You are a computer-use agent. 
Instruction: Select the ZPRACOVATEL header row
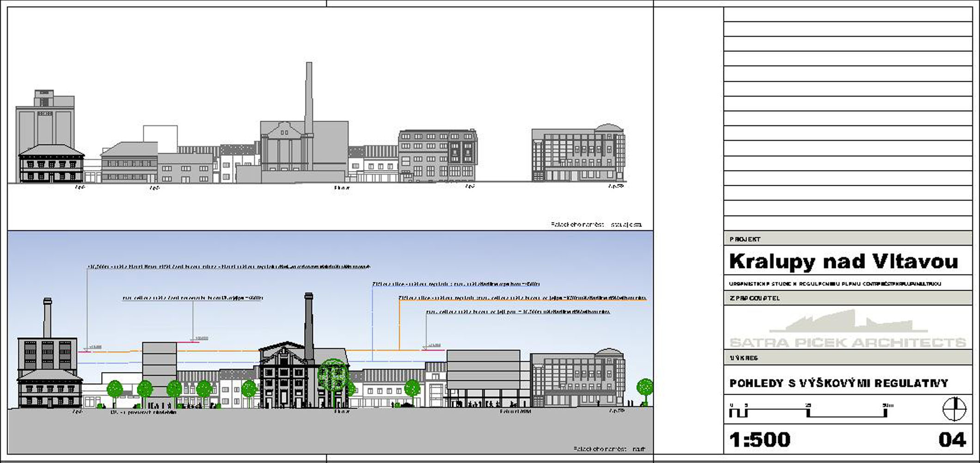click(x=848, y=298)
